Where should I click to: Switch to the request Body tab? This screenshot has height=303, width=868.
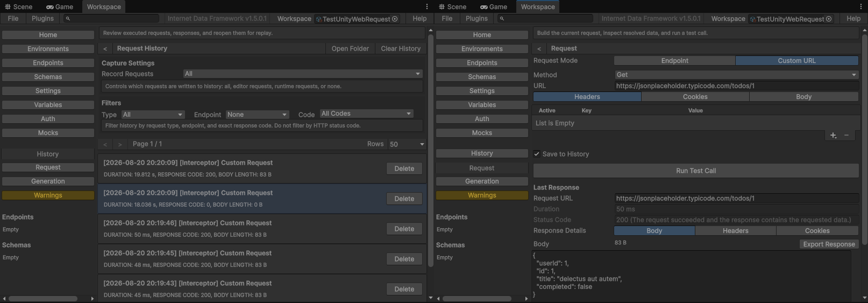click(803, 97)
